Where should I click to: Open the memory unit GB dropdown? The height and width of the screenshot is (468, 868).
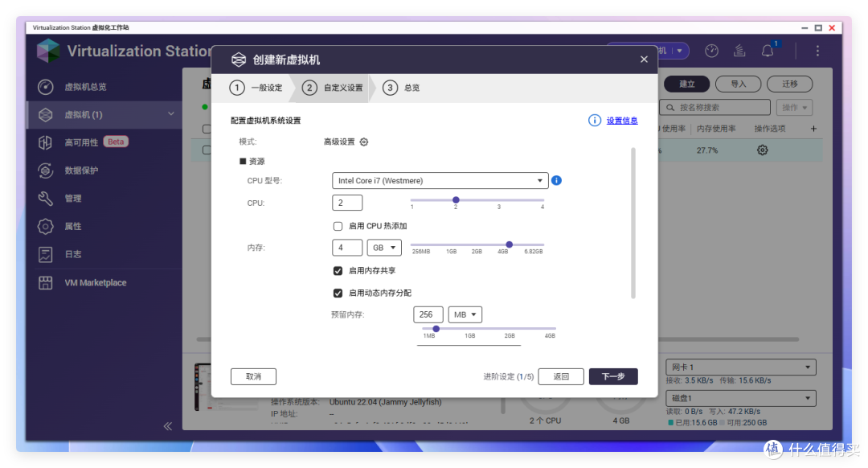(384, 248)
